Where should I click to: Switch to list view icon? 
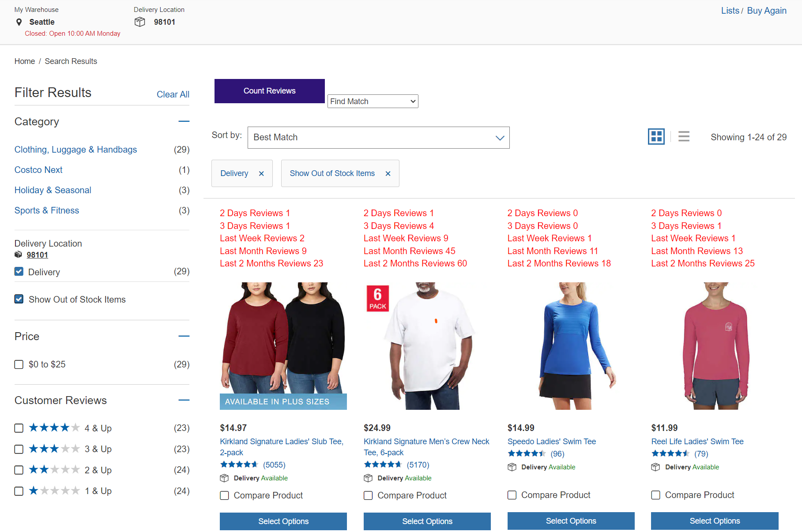click(x=684, y=136)
